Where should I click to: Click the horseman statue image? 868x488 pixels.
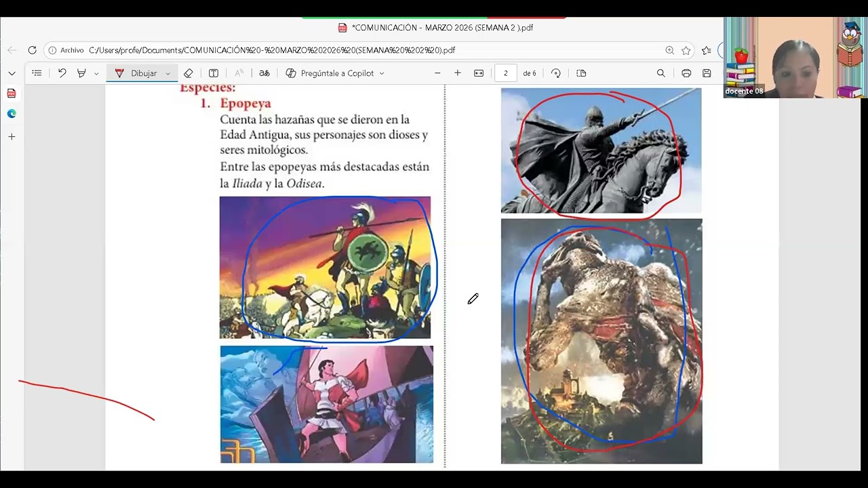coord(601,150)
